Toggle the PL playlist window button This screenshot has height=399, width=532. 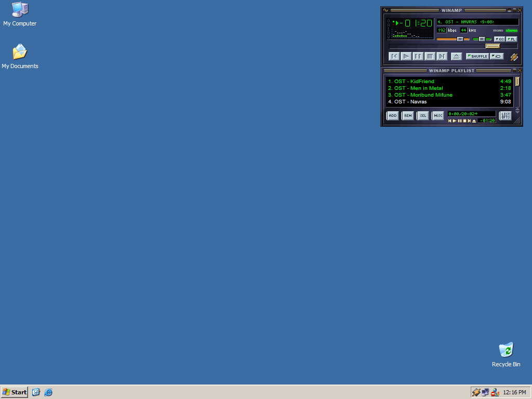click(x=512, y=39)
